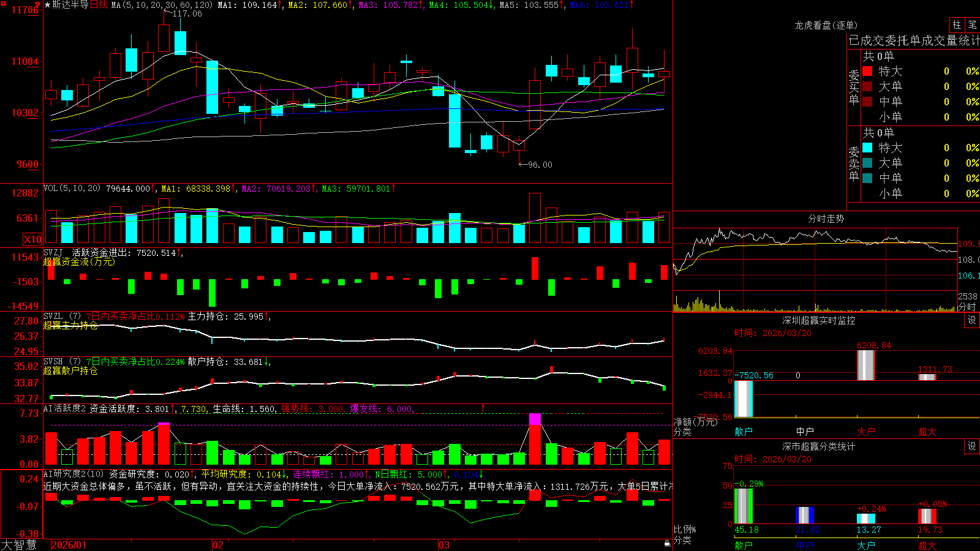The width and height of the screenshot is (980, 551).
Task: Click the 超赢资金流(万元) label
Action: point(79,261)
